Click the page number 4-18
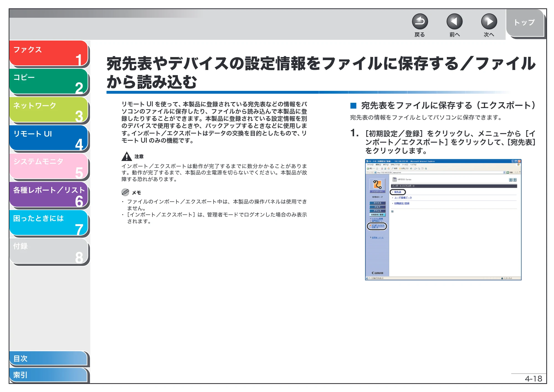The height and width of the screenshot is (392, 554). [x=533, y=379]
